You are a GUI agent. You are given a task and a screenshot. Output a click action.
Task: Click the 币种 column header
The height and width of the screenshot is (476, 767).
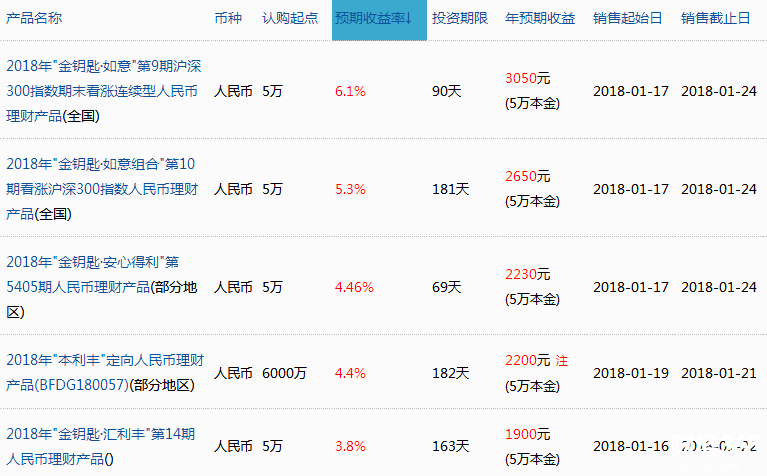pyautogui.click(x=228, y=19)
